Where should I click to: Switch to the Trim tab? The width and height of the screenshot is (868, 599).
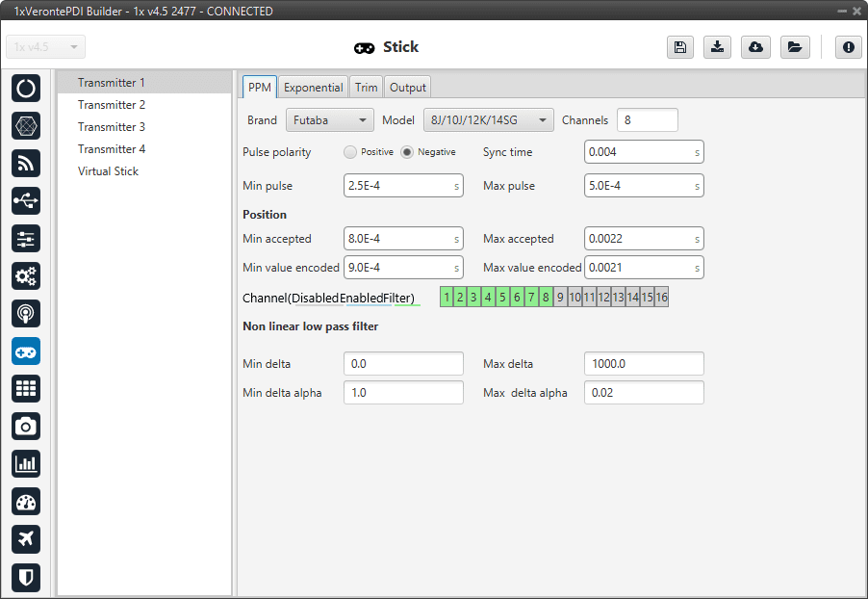tap(366, 88)
